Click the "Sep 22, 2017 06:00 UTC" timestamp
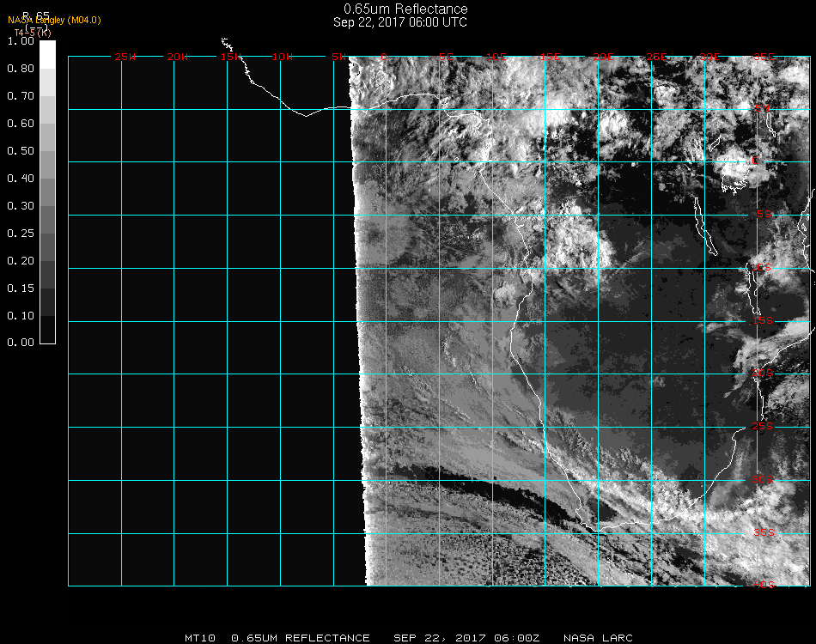This screenshot has width=816, height=644. [x=400, y=22]
